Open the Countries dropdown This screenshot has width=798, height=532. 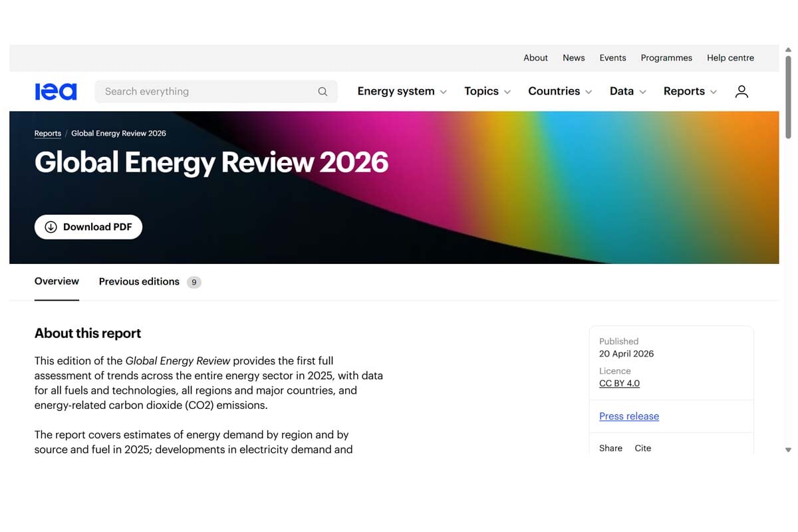coord(559,92)
